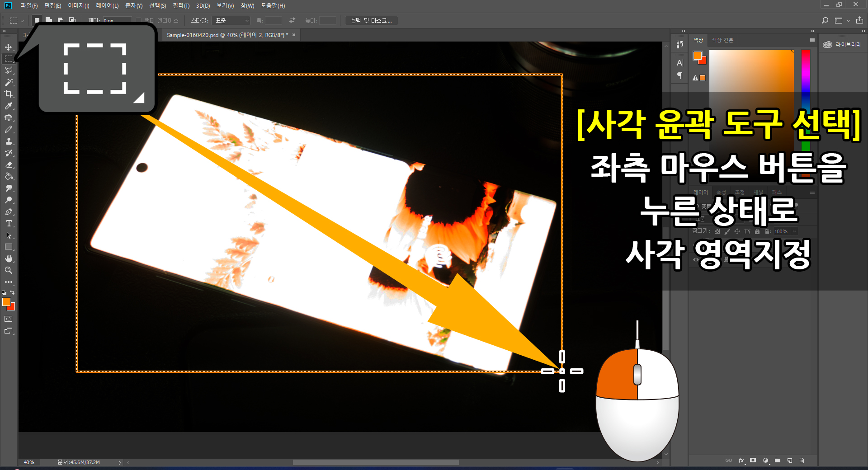Select the Rectangular Marquee tool
868x470 pixels.
pyautogui.click(x=9, y=59)
